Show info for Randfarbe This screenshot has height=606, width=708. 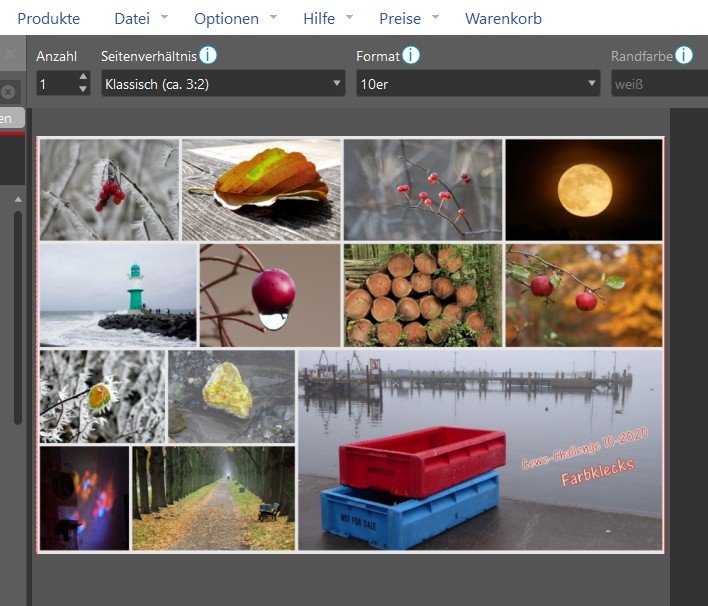click(x=684, y=55)
